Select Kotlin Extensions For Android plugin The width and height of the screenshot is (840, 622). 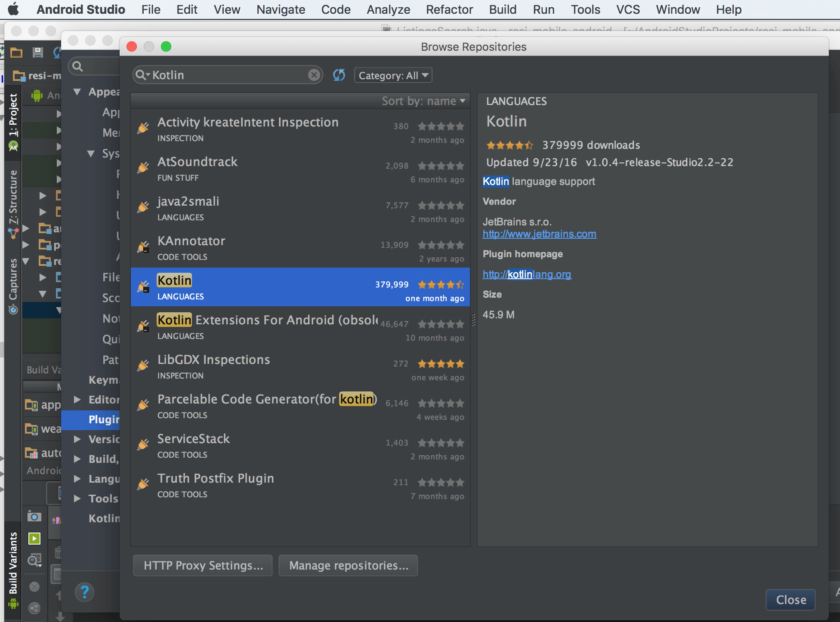pyautogui.click(x=267, y=327)
